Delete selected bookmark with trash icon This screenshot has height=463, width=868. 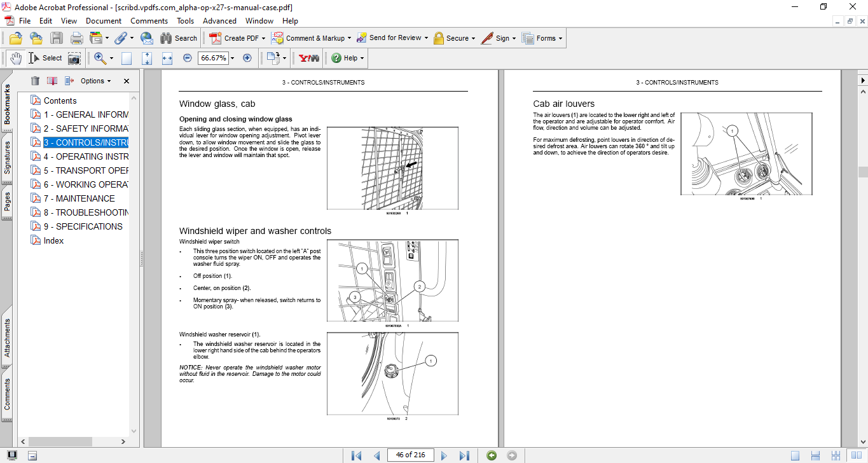coord(35,81)
